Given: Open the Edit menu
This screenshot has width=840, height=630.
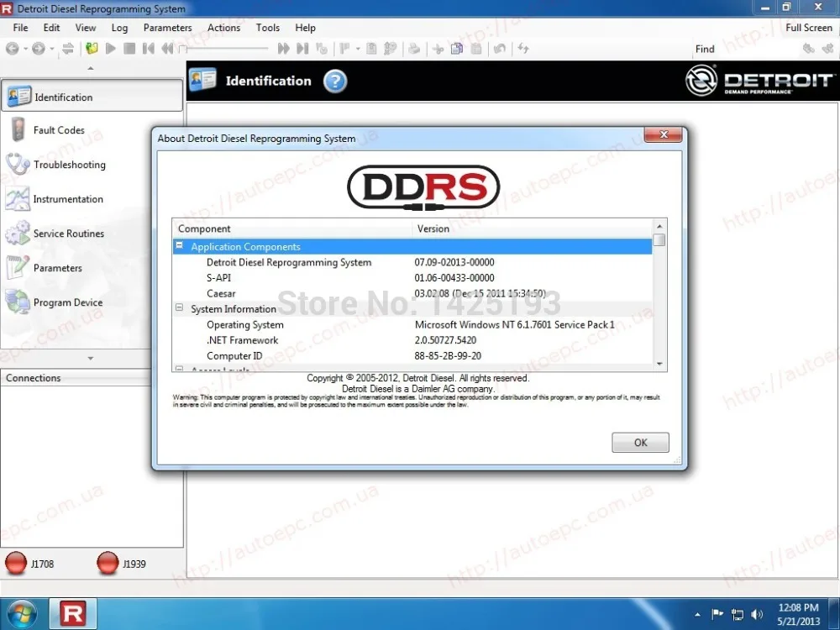Looking at the screenshot, I should [51, 28].
